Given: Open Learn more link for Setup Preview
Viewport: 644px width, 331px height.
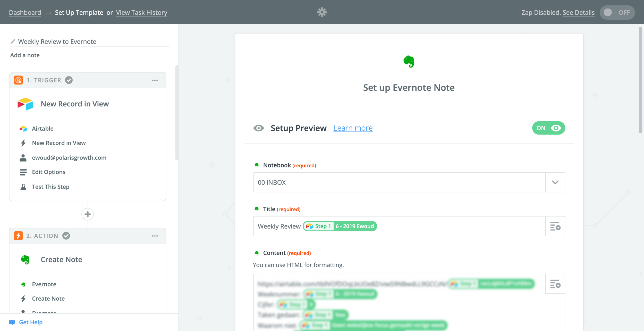Looking at the screenshot, I should [x=353, y=128].
